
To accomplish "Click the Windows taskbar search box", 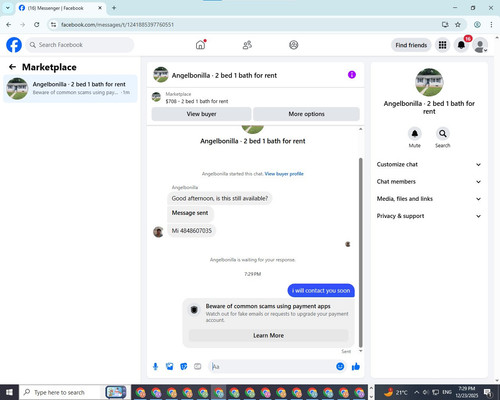I will (x=60, y=392).
